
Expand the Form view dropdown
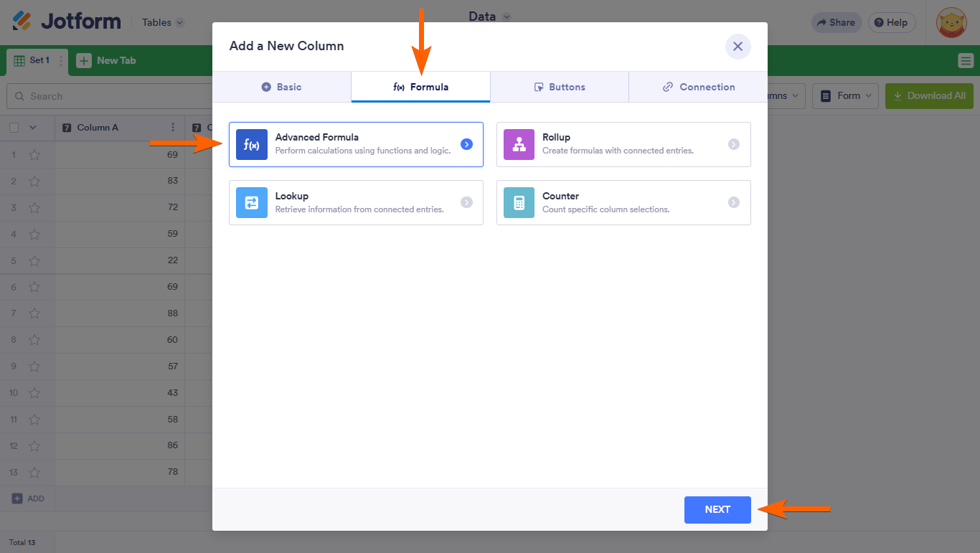point(845,95)
